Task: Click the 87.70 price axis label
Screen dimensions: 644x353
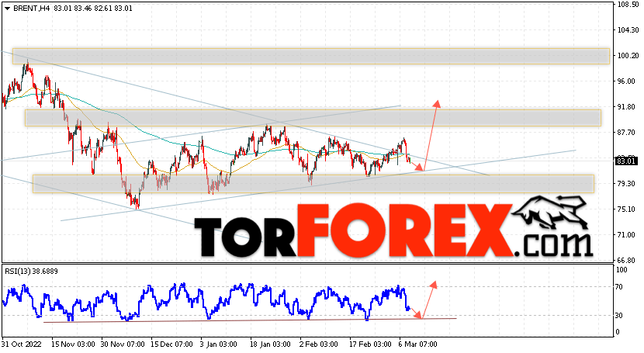Action: (627, 133)
